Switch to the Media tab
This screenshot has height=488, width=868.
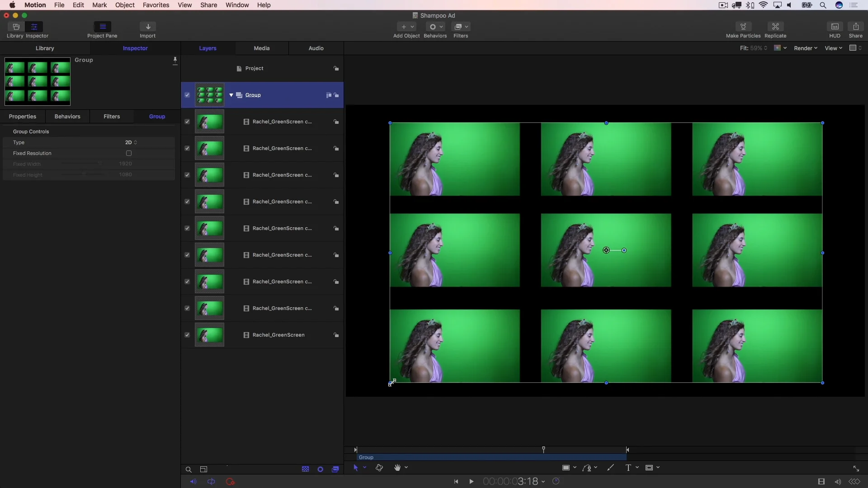click(261, 48)
